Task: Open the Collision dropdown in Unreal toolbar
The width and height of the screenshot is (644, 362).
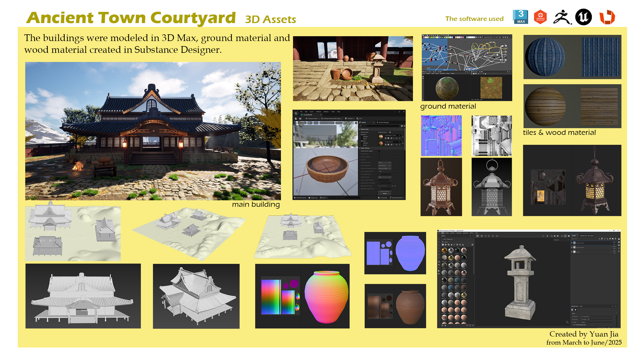Action: tap(350, 119)
